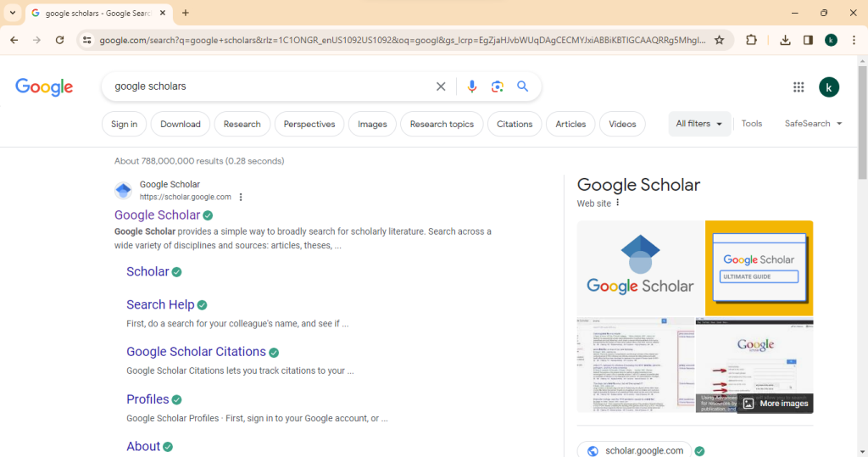Screen dimensions: 868x457
Task: Expand the SafeSearch dropdown
Action: 813,124
